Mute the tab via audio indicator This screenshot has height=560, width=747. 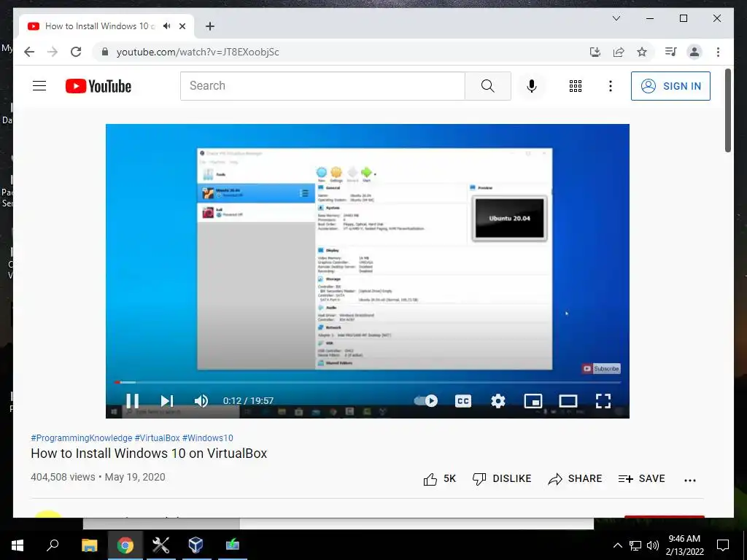coord(167,26)
